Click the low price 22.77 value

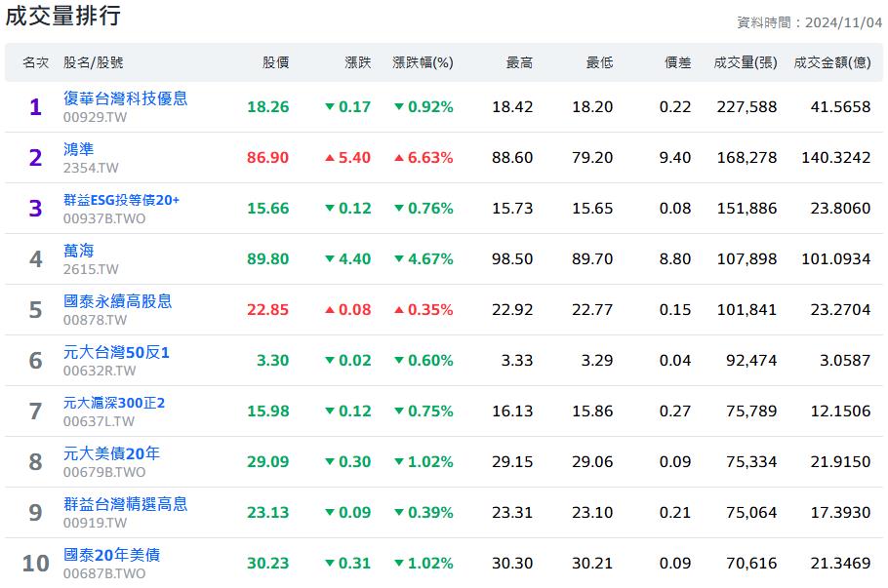(592, 309)
